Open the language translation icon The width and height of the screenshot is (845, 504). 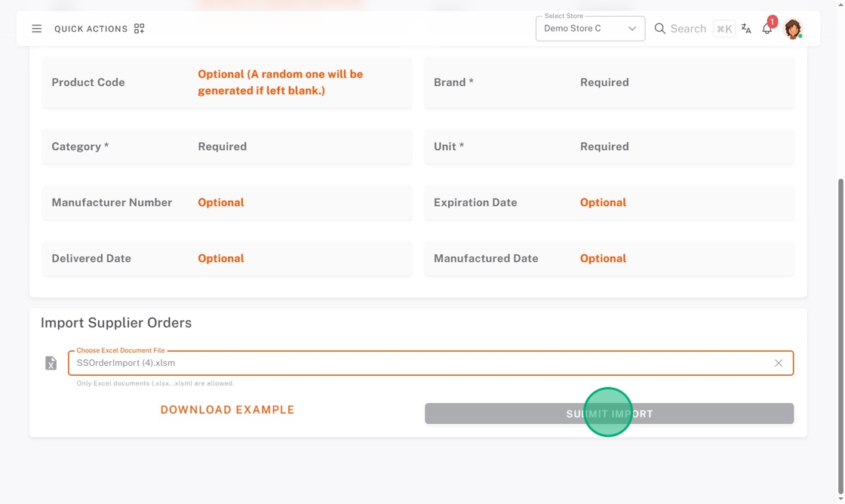[x=746, y=29]
